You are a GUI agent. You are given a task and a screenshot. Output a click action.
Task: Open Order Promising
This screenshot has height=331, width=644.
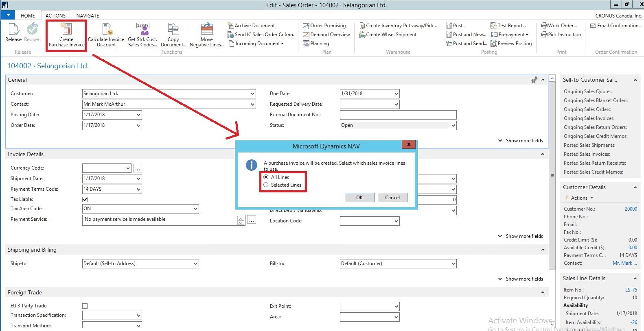click(324, 26)
